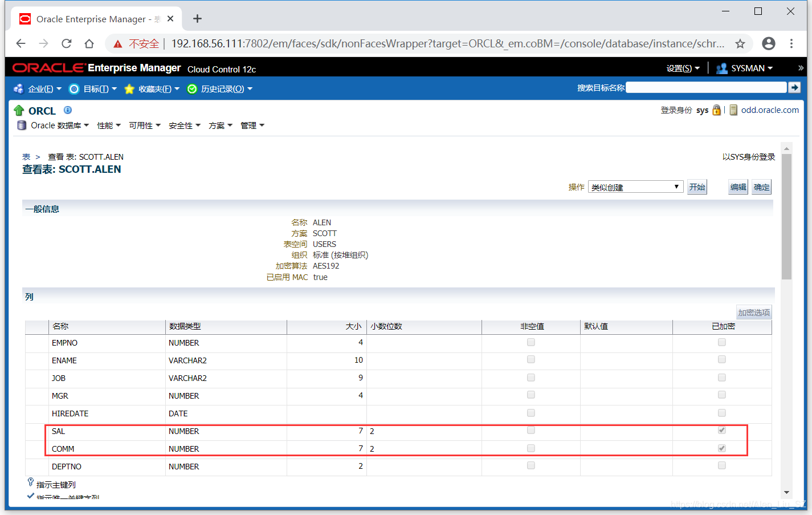Expand the double-chevron overflow in header
Screen dimensions: 812x515
pyautogui.click(x=801, y=68)
